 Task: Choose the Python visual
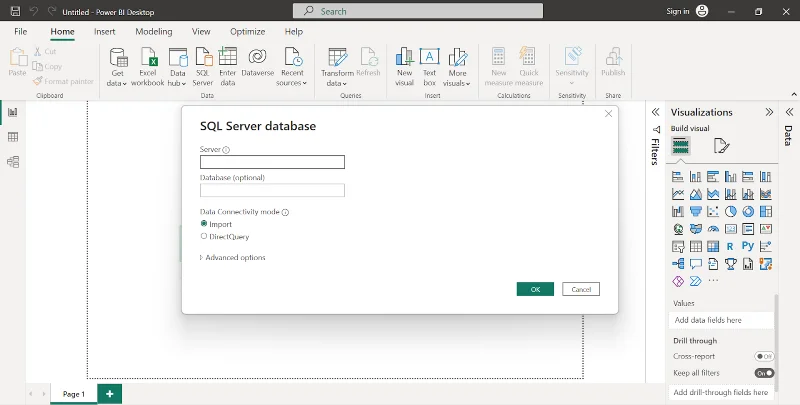click(748, 246)
